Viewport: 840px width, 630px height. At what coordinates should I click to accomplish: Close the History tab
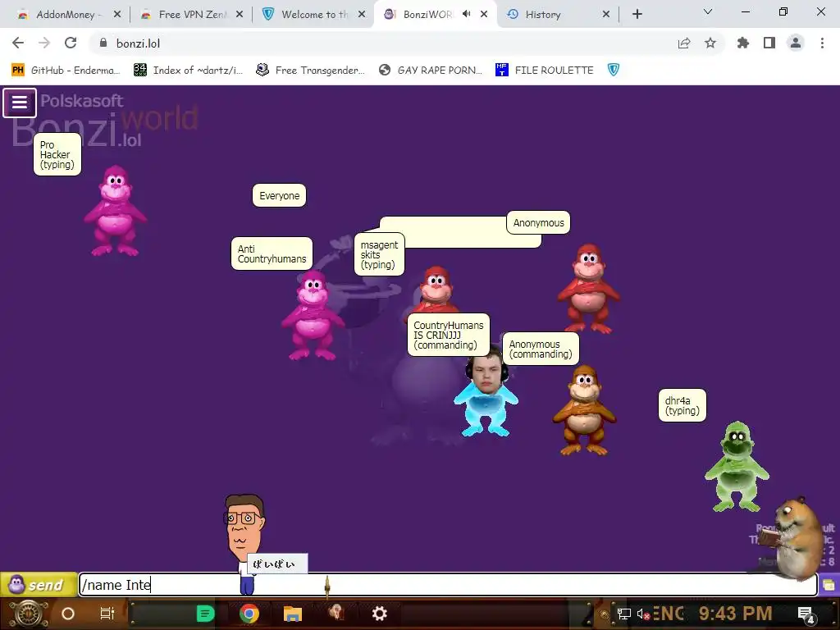(606, 15)
